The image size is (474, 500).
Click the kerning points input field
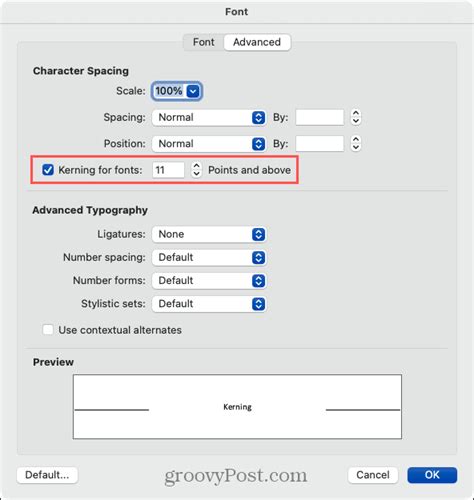click(168, 170)
